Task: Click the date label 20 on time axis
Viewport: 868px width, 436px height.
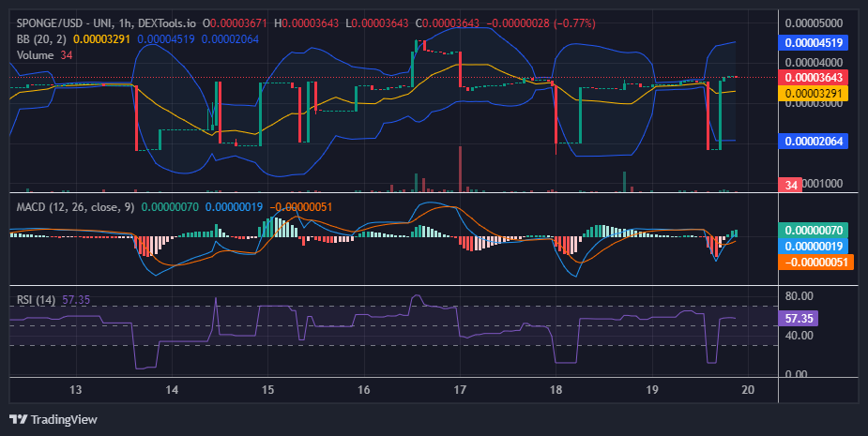Action: [x=748, y=389]
